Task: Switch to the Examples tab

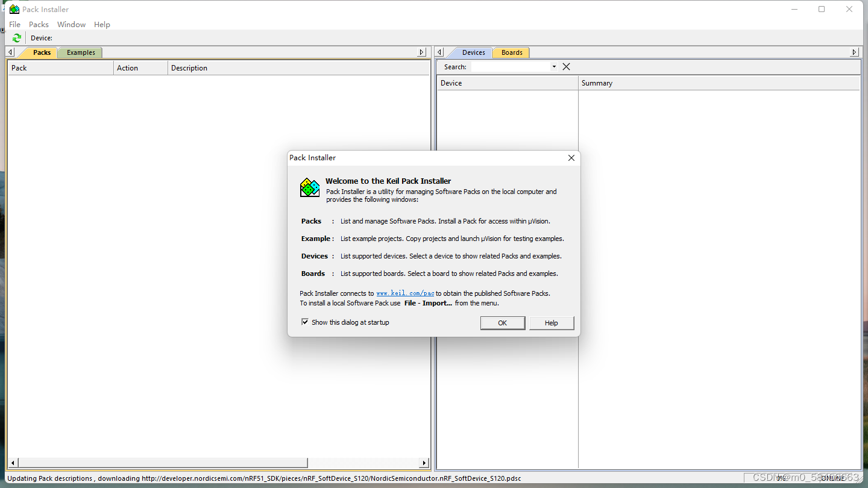Action: pos(81,52)
